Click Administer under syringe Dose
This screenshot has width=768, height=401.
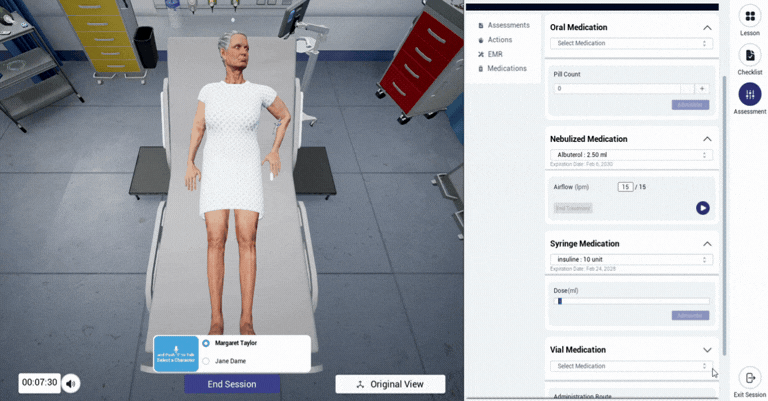pos(690,316)
